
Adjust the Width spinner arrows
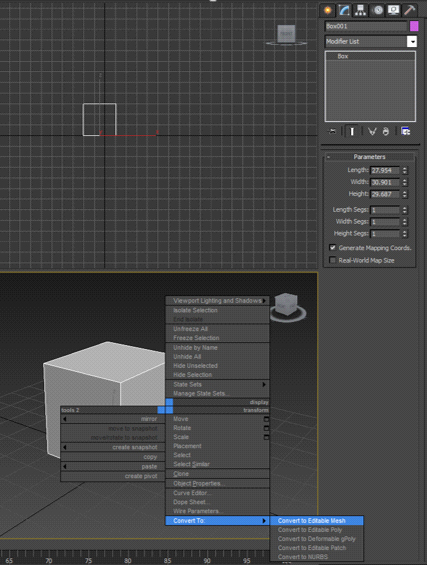click(405, 182)
